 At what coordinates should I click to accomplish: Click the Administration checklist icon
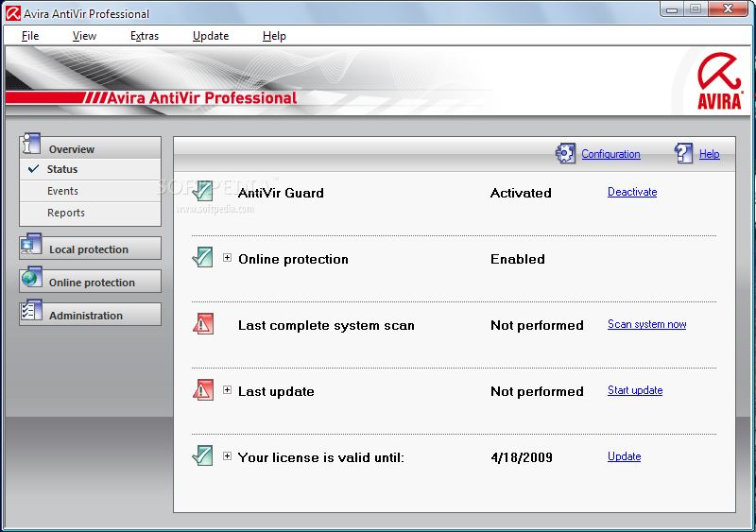pyautogui.click(x=31, y=311)
